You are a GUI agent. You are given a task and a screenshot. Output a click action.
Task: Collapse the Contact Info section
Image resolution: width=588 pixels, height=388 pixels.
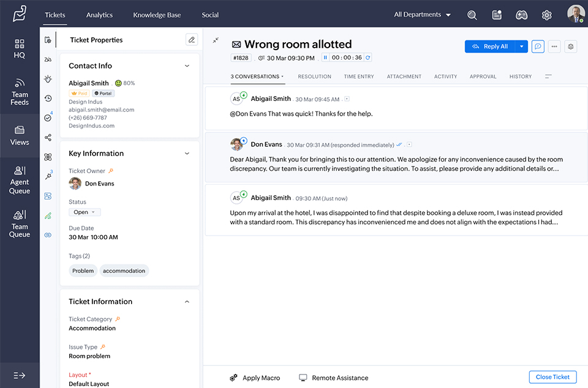pos(187,66)
